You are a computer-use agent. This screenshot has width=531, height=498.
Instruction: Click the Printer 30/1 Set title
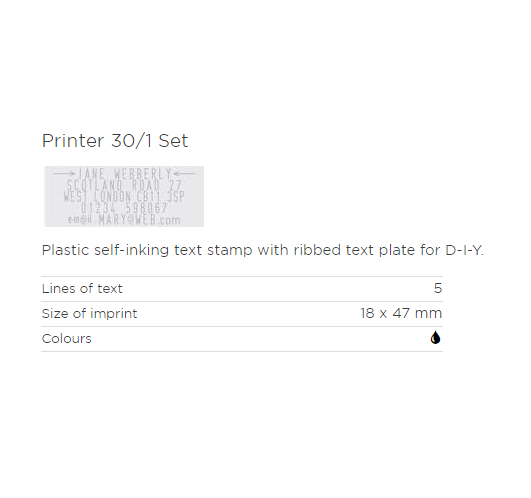(x=115, y=140)
